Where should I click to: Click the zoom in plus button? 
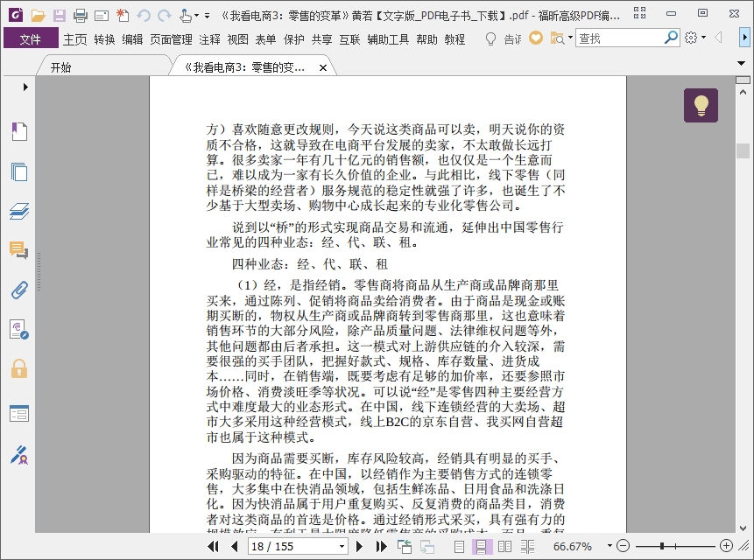[726, 546]
